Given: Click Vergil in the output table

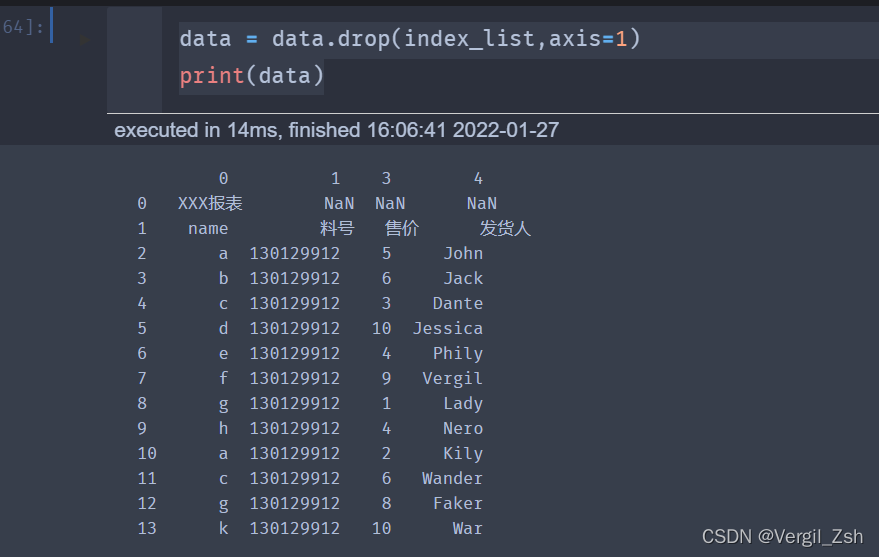Looking at the screenshot, I should (x=452, y=379).
